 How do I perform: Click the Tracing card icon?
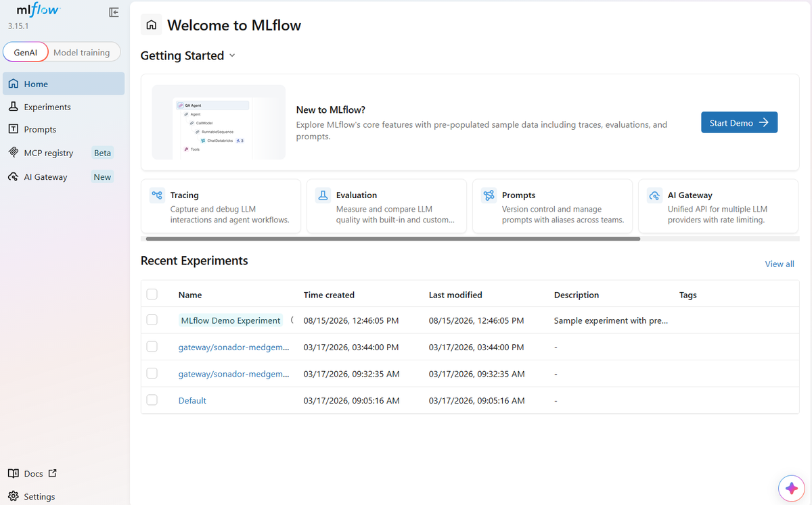click(157, 195)
